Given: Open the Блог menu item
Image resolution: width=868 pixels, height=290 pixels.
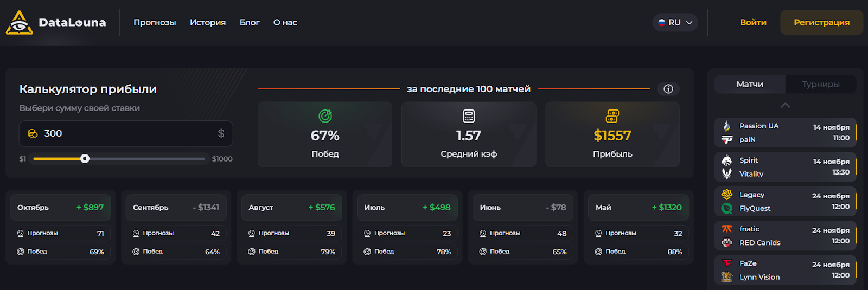Looking at the screenshot, I should point(250,22).
